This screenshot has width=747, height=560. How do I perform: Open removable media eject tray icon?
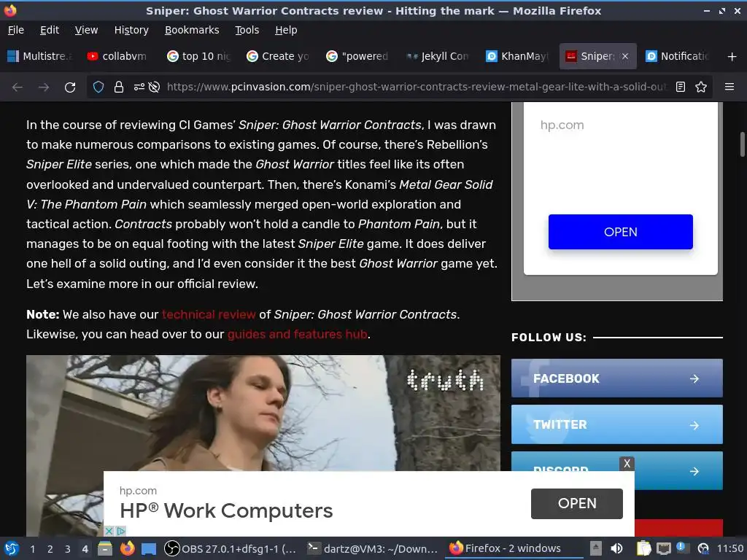click(595, 548)
